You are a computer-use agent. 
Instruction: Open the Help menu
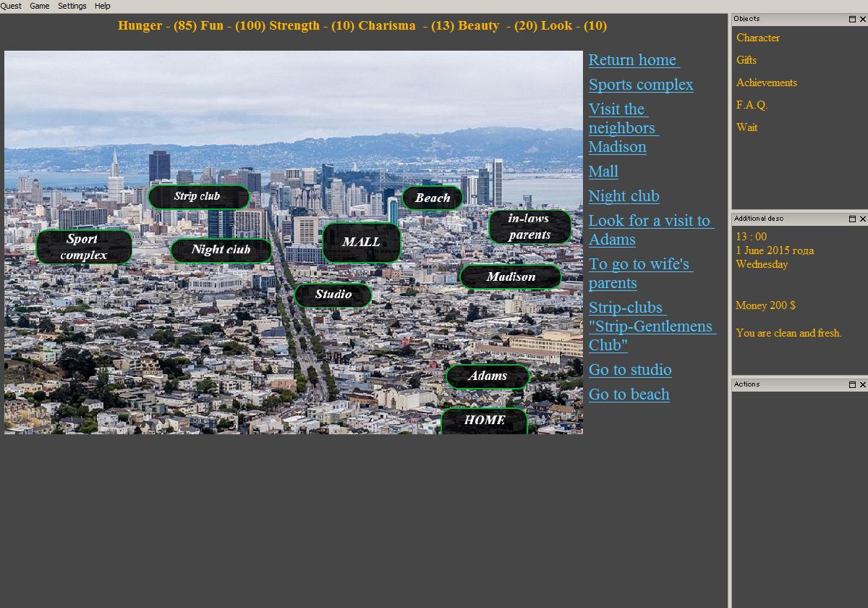(103, 6)
